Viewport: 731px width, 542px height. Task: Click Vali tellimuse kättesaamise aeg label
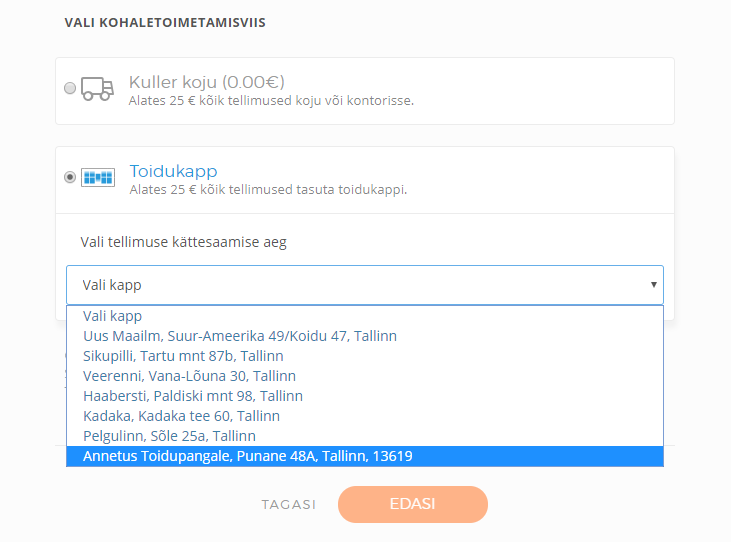184,242
